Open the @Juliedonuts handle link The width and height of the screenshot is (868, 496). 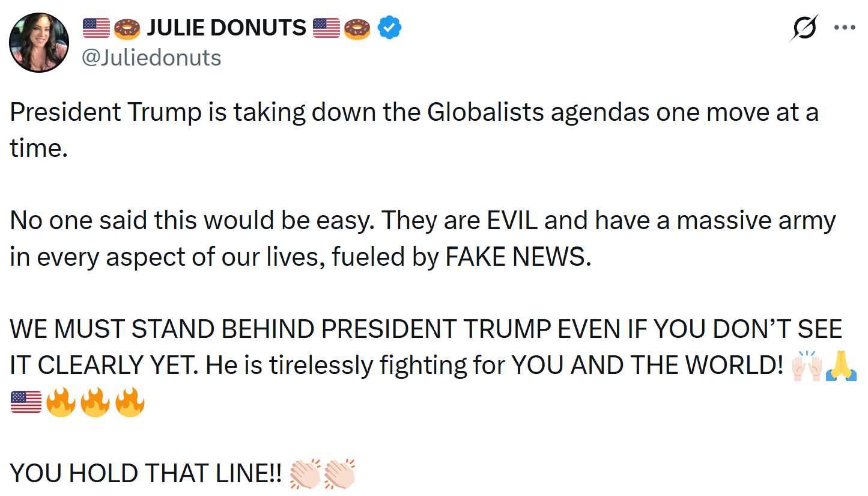click(151, 58)
